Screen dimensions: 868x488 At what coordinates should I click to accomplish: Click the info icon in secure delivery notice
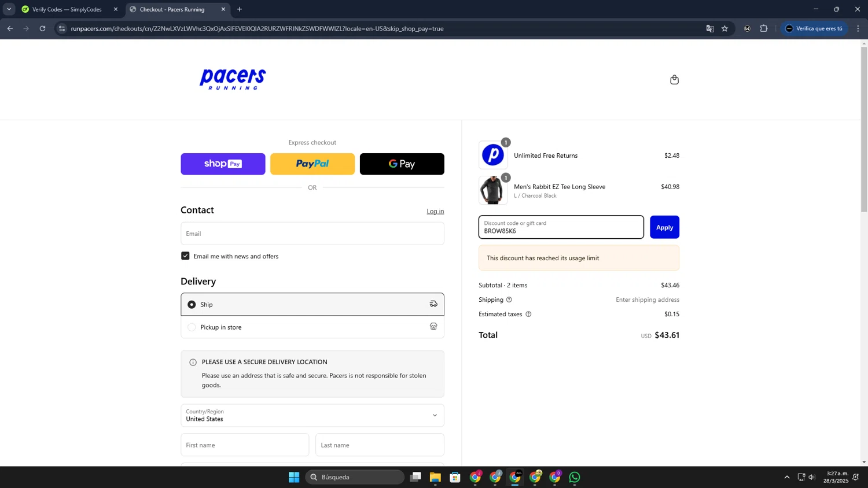point(193,363)
